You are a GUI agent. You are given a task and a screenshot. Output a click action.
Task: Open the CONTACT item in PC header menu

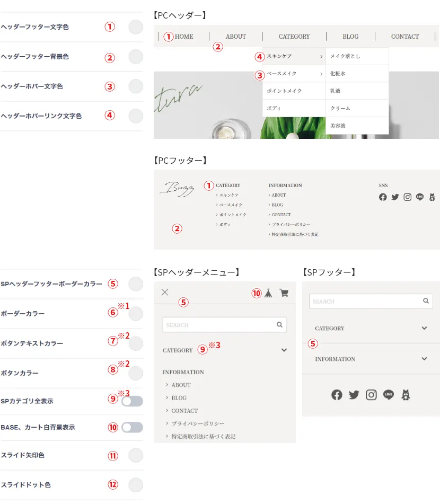pyautogui.click(x=405, y=36)
